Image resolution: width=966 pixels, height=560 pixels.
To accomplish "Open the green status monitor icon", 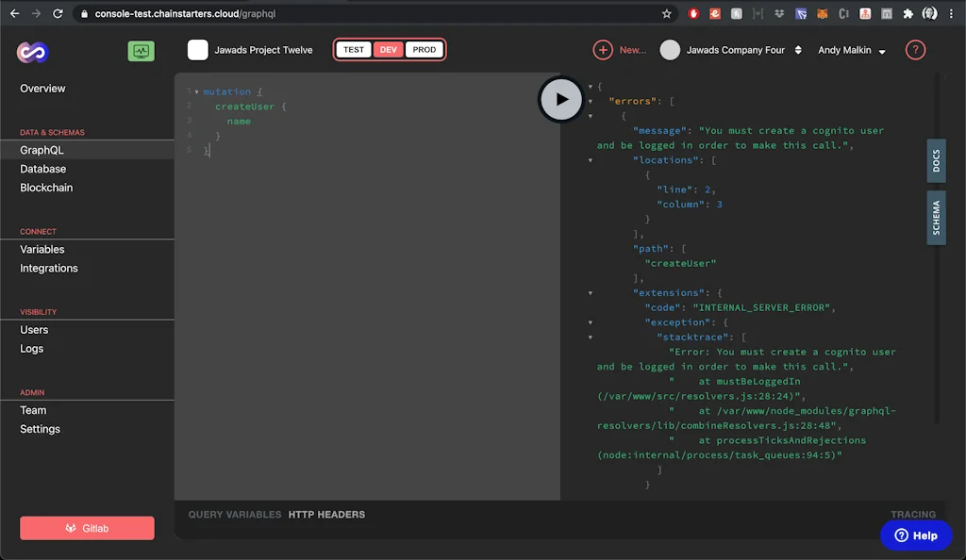I will [141, 50].
